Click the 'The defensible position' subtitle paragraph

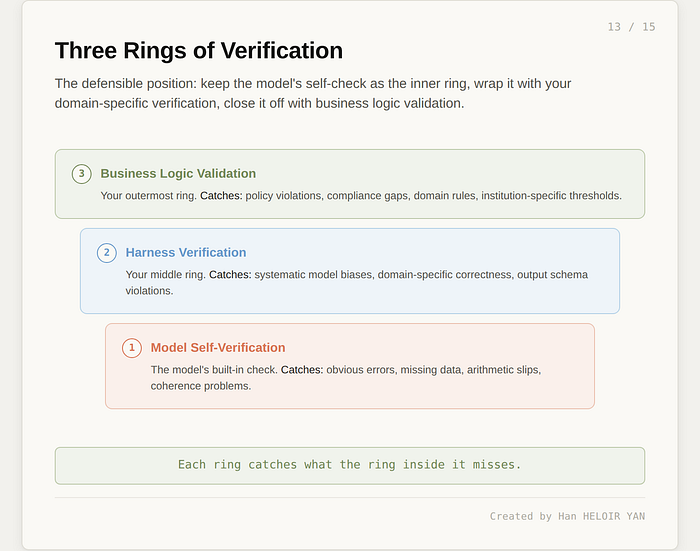pos(313,93)
